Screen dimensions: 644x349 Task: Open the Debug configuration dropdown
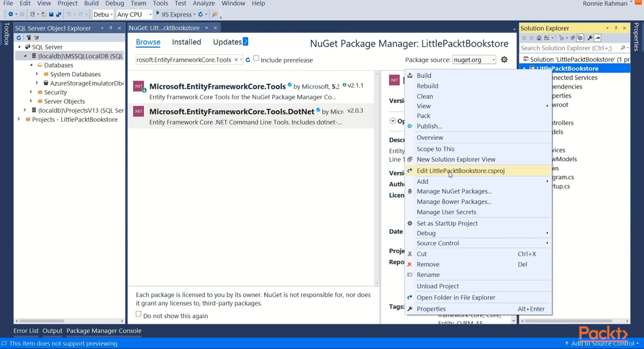(103, 14)
